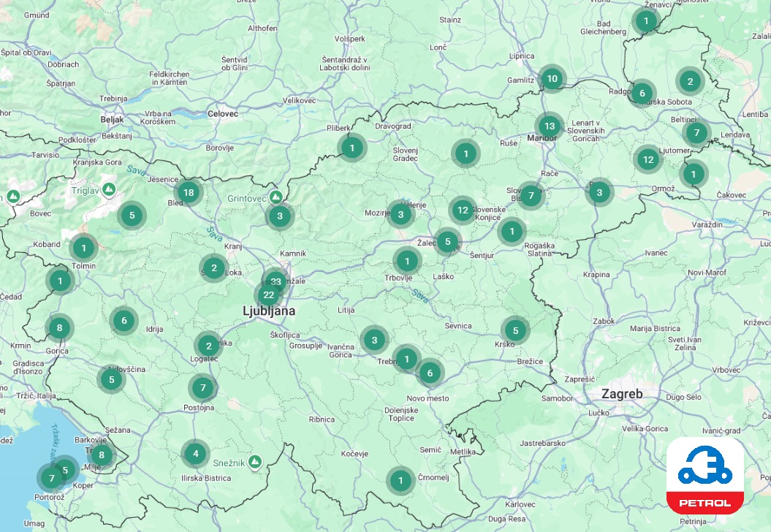This screenshot has width=771, height=532.
Task: Select the 7 cluster above Portorož
Action: click(51, 478)
